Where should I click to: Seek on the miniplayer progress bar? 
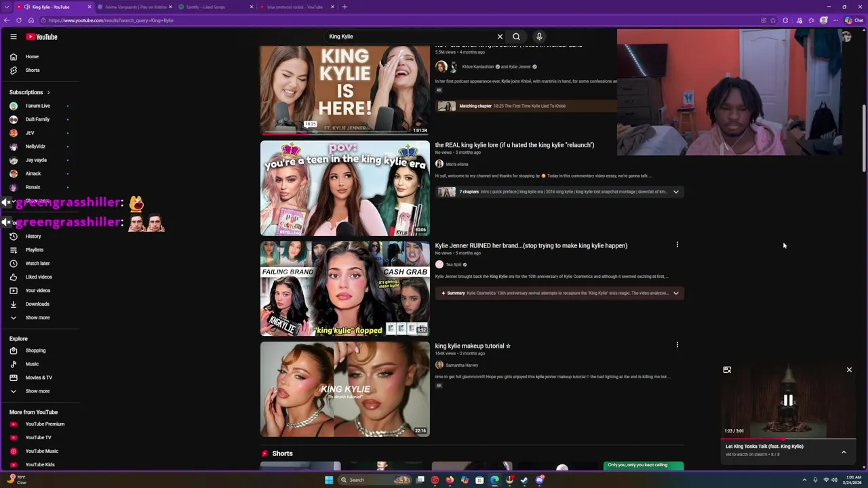[788, 439]
